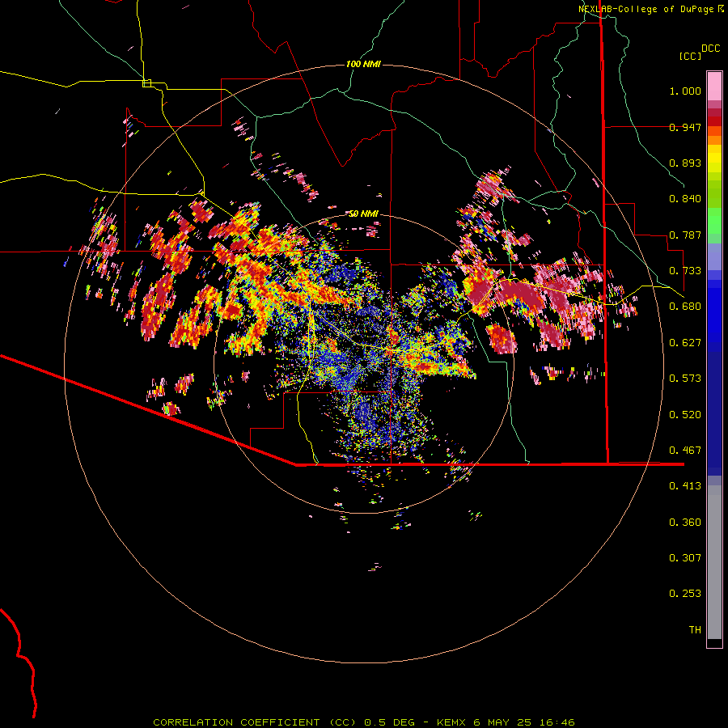
Task: Select the 0.733 scale value
Action: (x=685, y=271)
